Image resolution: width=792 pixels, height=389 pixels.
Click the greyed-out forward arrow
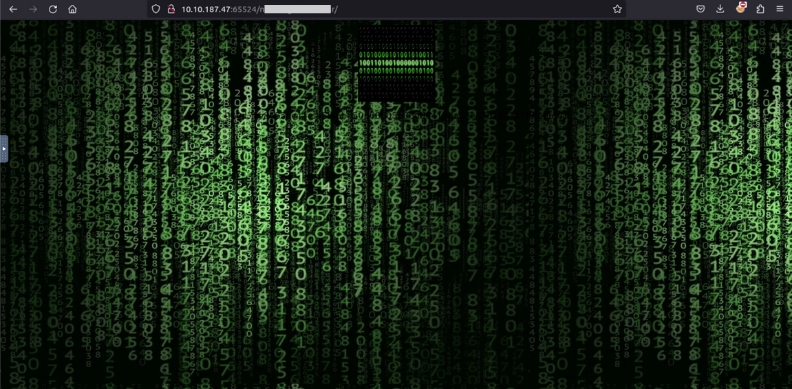(x=33, y=9)
